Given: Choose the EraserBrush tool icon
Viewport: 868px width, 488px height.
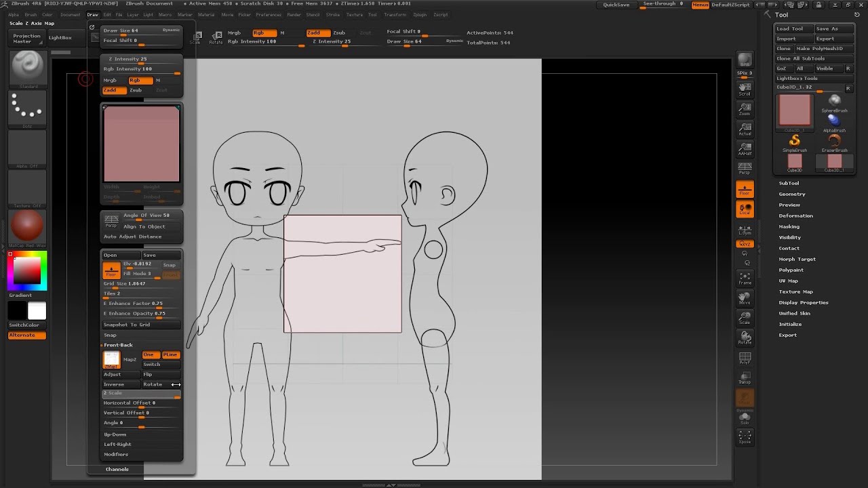Looking at the screenshot, I should pyautogui.click(x=834, y=142).
